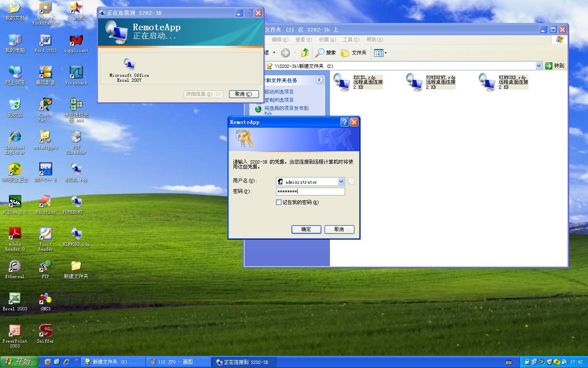588x368 pixels.
Task: Open the Edit menu in Explorer
Action: [x=280, y=40]
